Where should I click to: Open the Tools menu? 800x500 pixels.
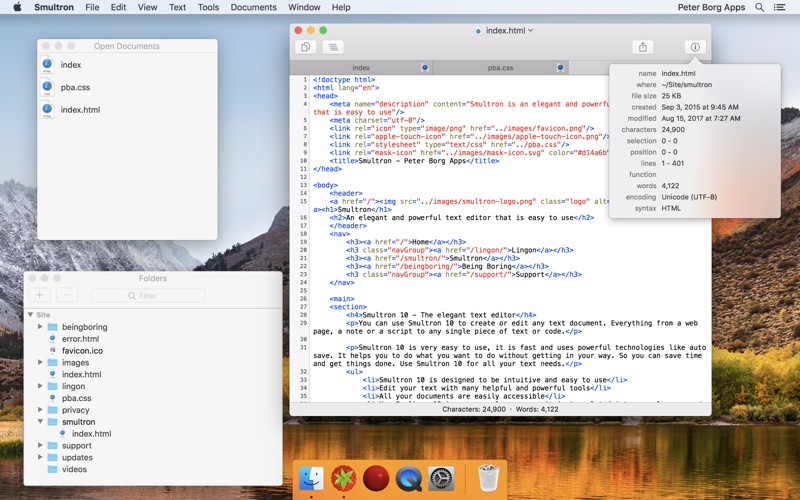point(208,7)
